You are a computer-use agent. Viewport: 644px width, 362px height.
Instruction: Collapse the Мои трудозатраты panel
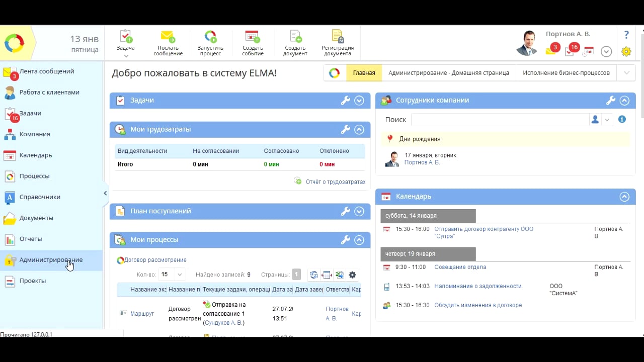pyautogui.click(x=359, y=129)
